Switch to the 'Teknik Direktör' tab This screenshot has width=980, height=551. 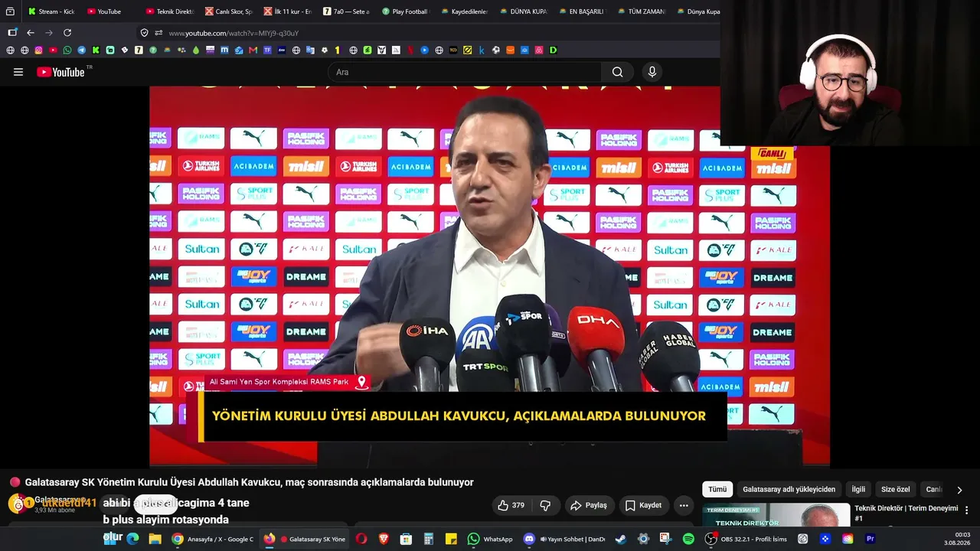coord(169,11)
